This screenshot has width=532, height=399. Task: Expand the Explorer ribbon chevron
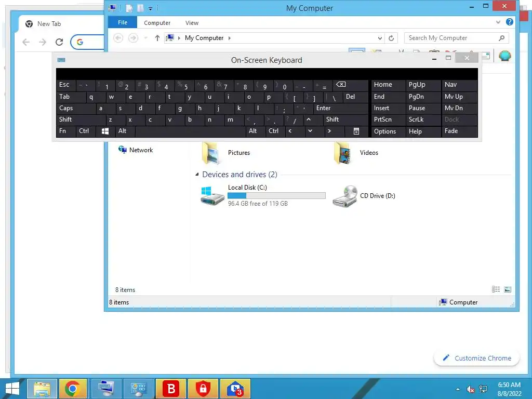tap(498, 22)
